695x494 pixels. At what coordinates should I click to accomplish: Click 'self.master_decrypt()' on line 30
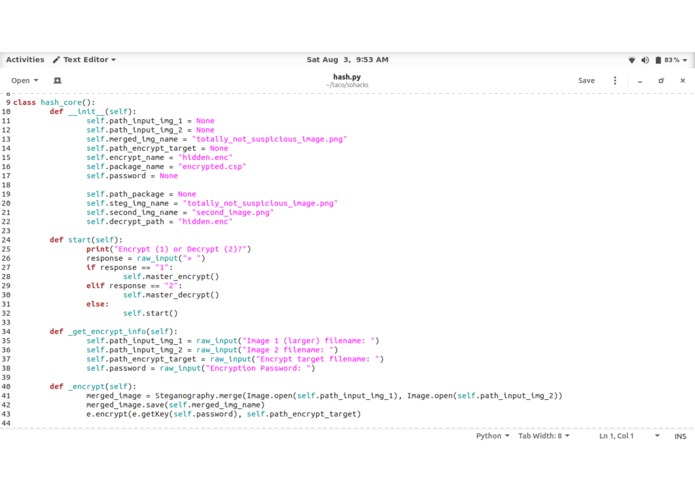click(171, 295)
